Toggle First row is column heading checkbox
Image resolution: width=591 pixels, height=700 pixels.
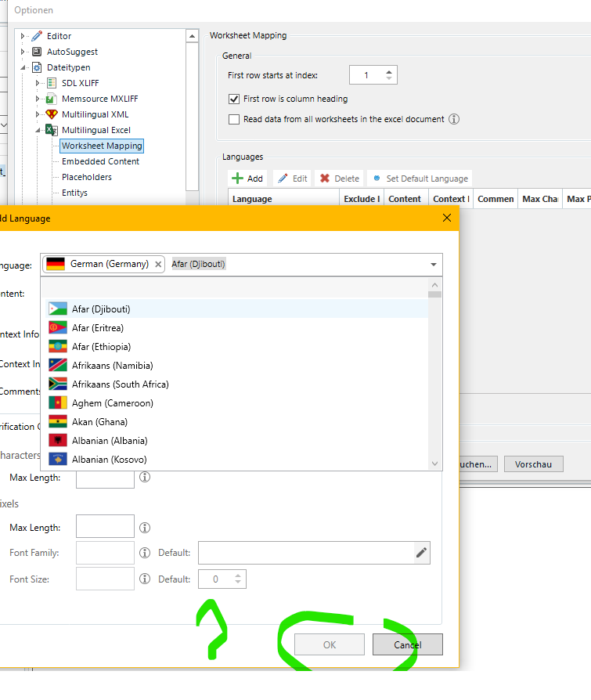click(x=234, y=99)
